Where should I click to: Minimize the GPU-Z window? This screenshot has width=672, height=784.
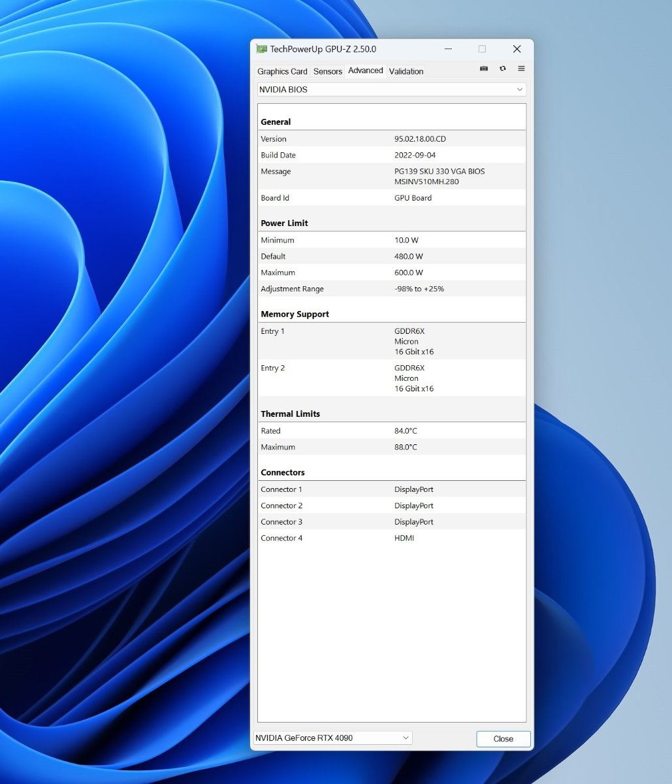pos(448,49)
